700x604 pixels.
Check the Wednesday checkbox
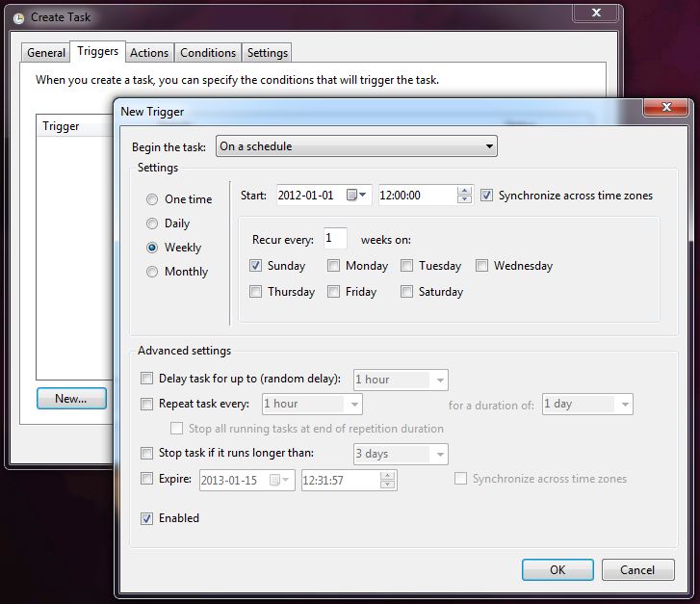[x=481, y=266]
